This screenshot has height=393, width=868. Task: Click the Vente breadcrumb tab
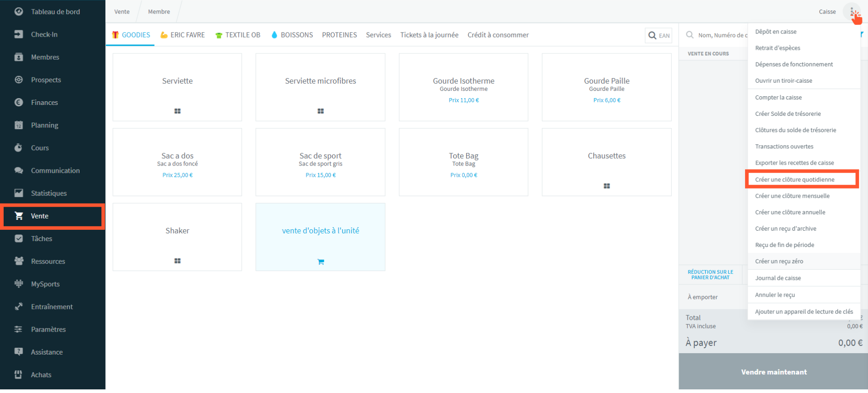(122, 12)
